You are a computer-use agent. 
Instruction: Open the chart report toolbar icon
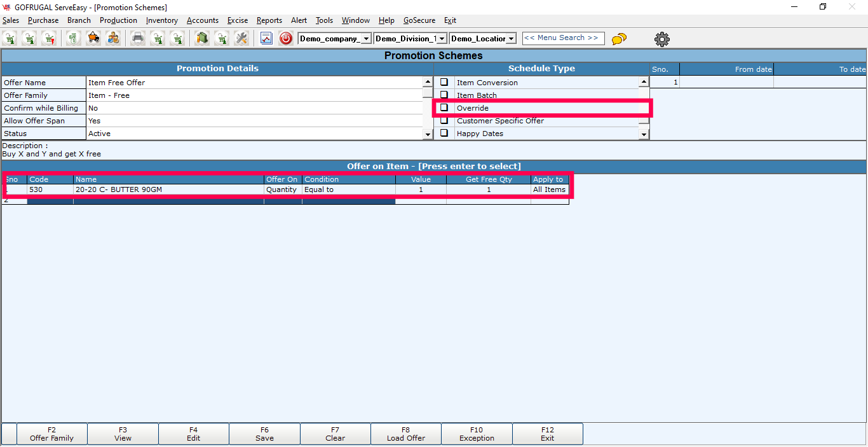coord(266,38)
